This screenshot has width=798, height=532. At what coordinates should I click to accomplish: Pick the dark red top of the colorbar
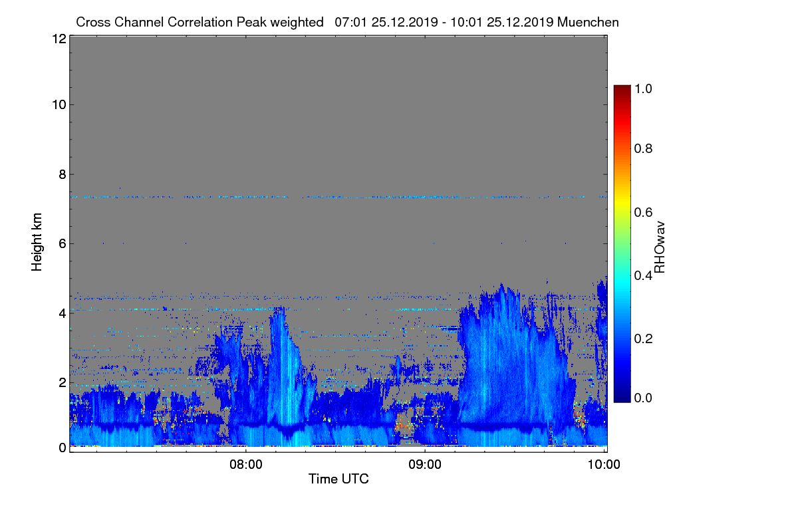(x=621, y=90)
